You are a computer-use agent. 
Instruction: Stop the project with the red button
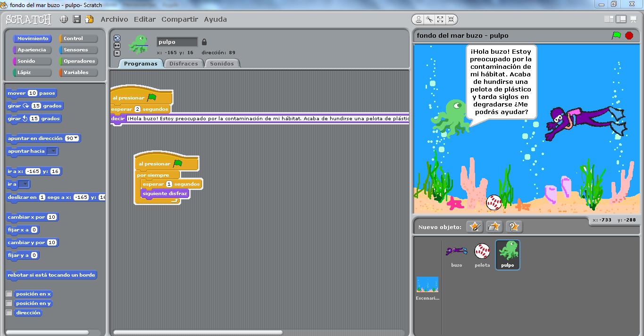point(629,35)
